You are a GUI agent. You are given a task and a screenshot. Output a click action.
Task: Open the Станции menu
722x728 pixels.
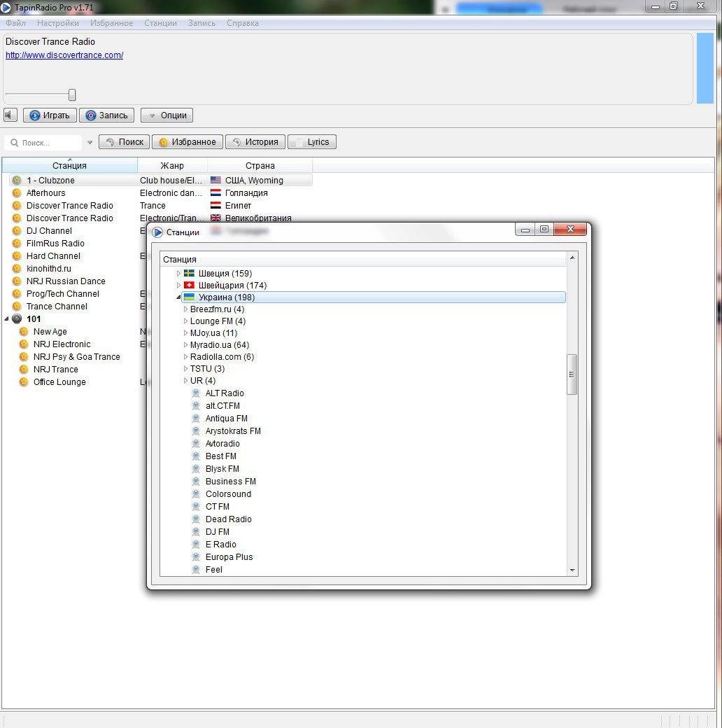(x=160, y=22)
